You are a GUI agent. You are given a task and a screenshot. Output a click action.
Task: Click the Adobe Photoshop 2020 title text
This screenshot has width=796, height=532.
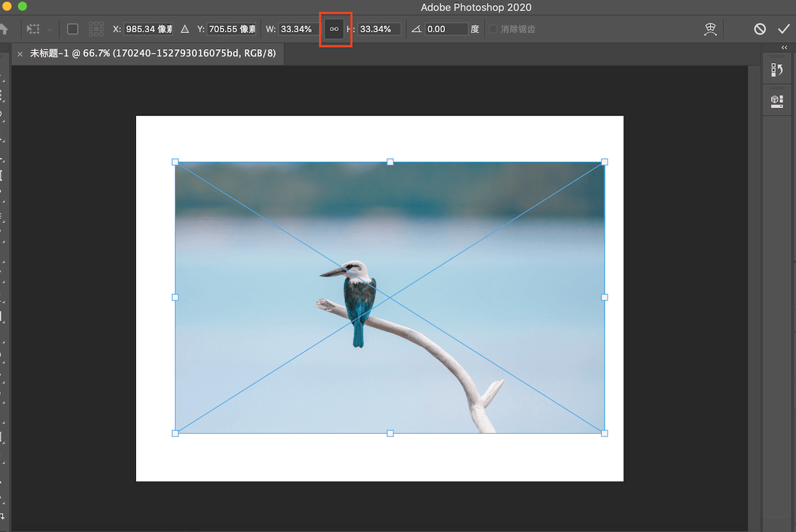[476, 7]
